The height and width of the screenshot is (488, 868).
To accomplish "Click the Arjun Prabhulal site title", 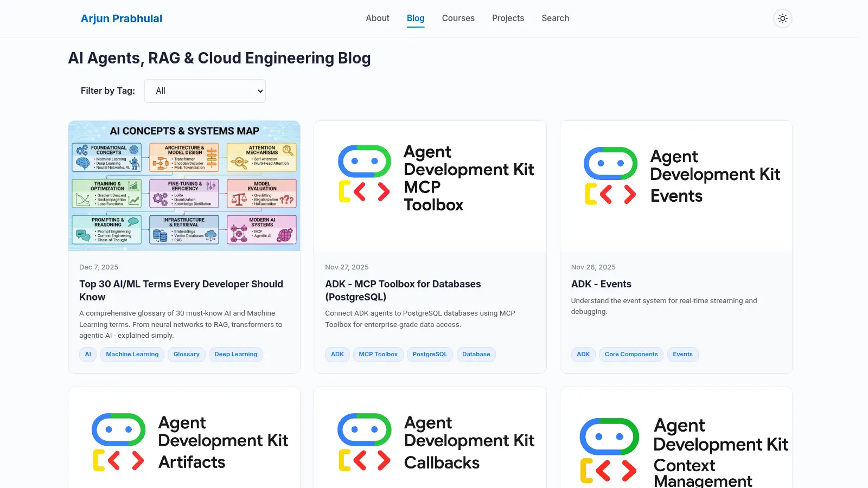I will coord(122,18).
